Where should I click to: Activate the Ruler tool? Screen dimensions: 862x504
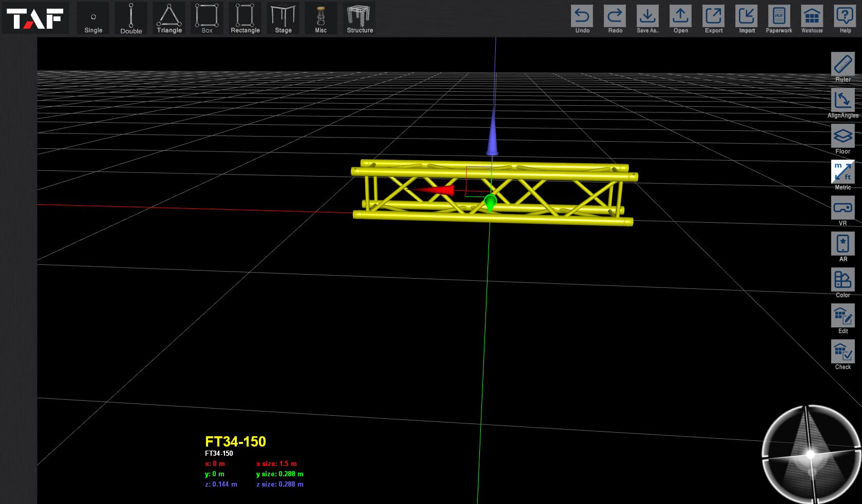[843, 67]
